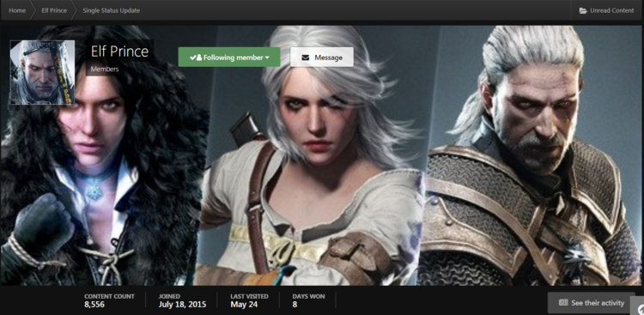
Task: Select Single Status Update breadcrumb
Action: coord(112,10)
